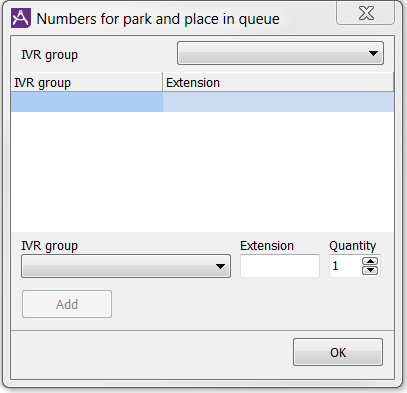407x393 pixels.
Task: Click the purple compass app icon in title bar
Action: (x=21, y=18)
